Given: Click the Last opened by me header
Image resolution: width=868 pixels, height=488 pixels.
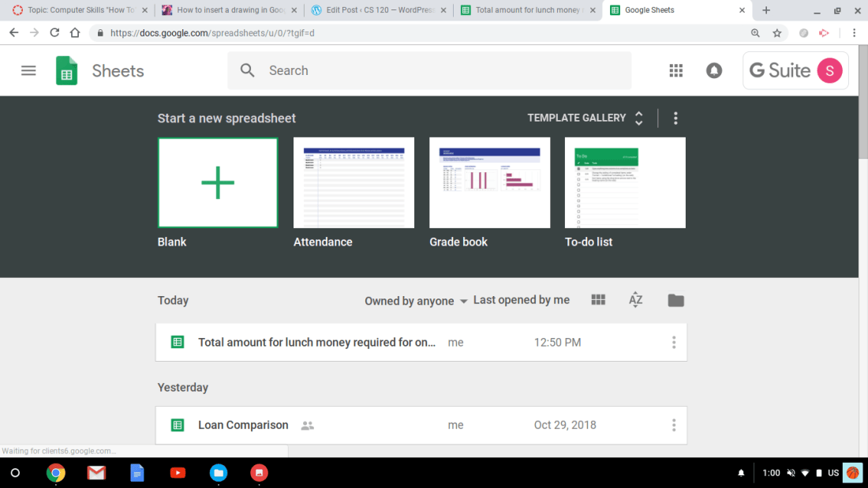Looking at the screenshot, I should 522,299.
